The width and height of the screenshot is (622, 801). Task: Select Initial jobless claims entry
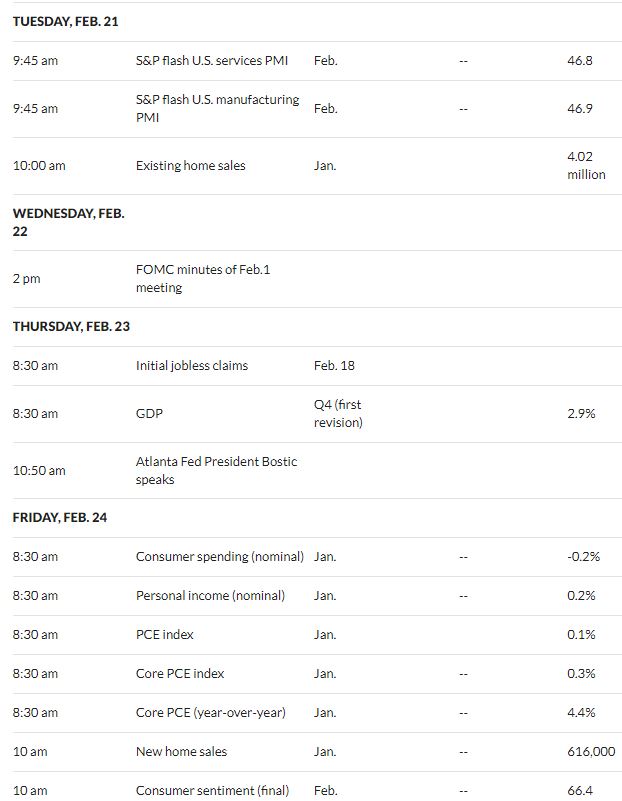pyautogui.click(x=192, y=366)
